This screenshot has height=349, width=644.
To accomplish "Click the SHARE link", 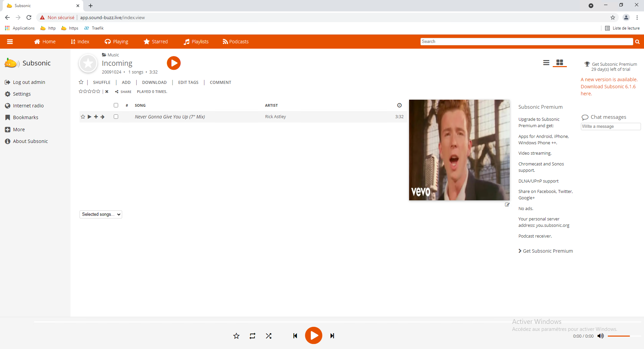I will [x=123, y=92].
